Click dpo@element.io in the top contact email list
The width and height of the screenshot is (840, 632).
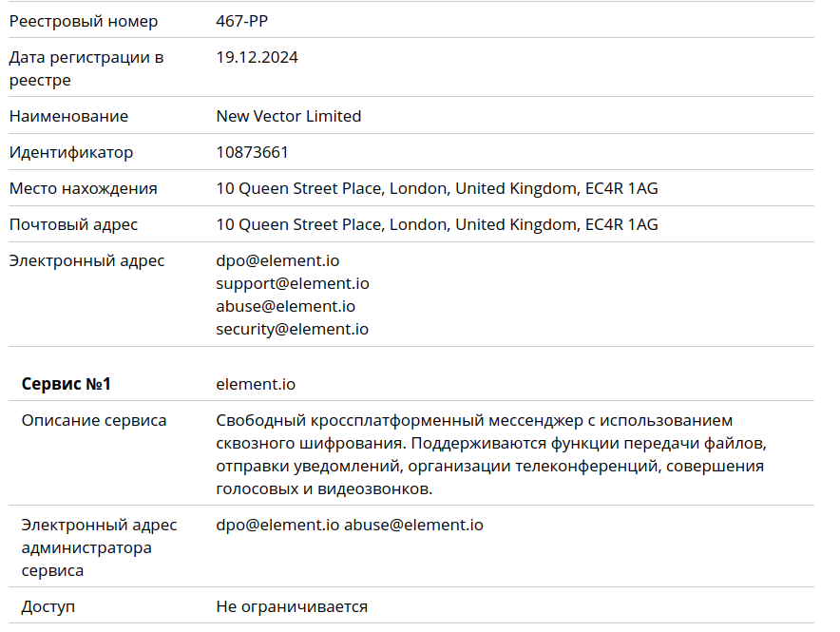(x=277, y=260)
